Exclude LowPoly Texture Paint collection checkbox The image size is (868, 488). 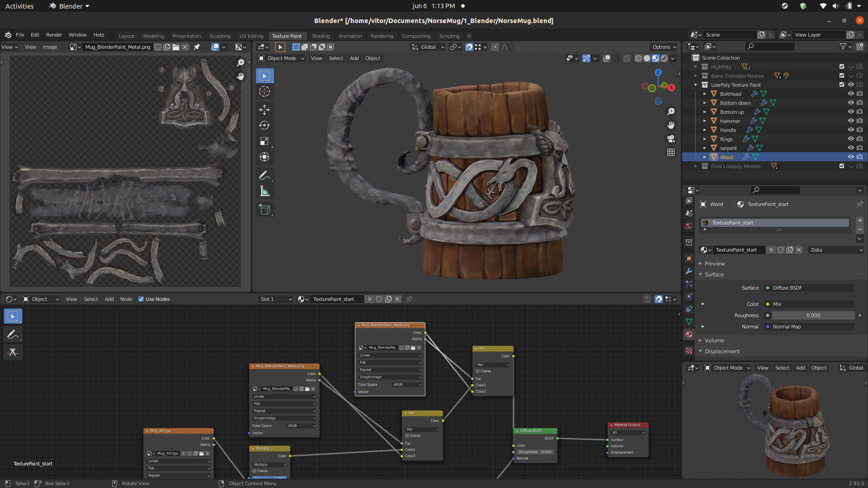(842, 85)
